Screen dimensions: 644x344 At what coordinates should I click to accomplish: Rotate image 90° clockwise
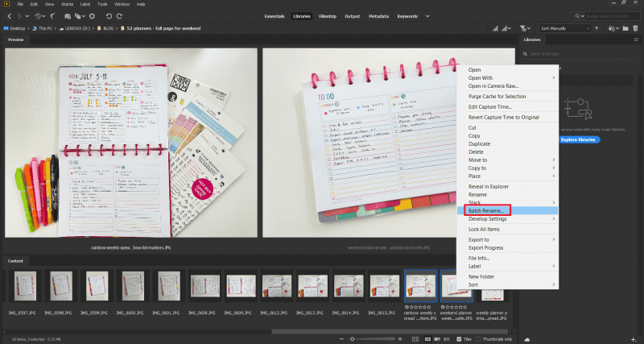pos(119,16)
